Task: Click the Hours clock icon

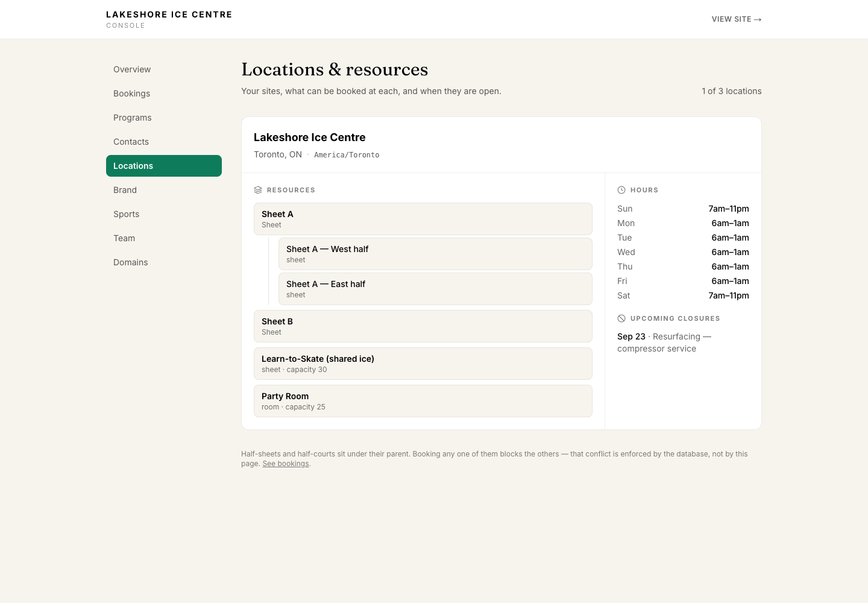Action: pos(621,190)
